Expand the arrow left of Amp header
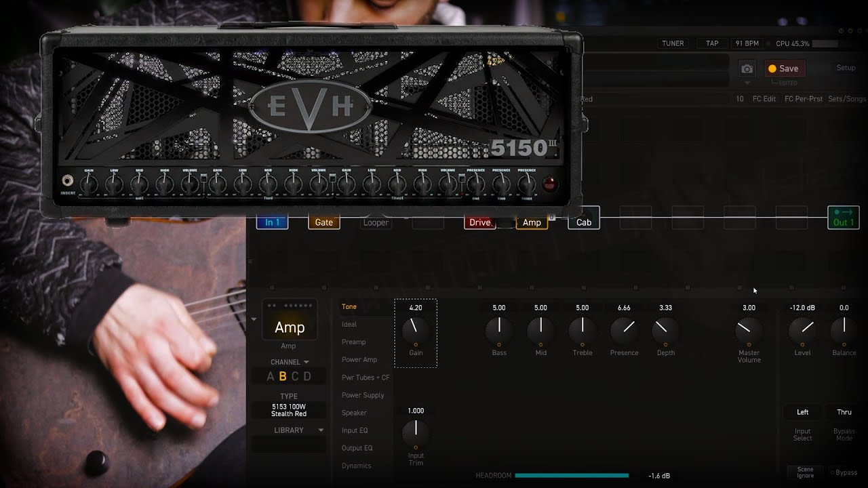This screenshot has width=868, height=488. [x=254, y=319]
